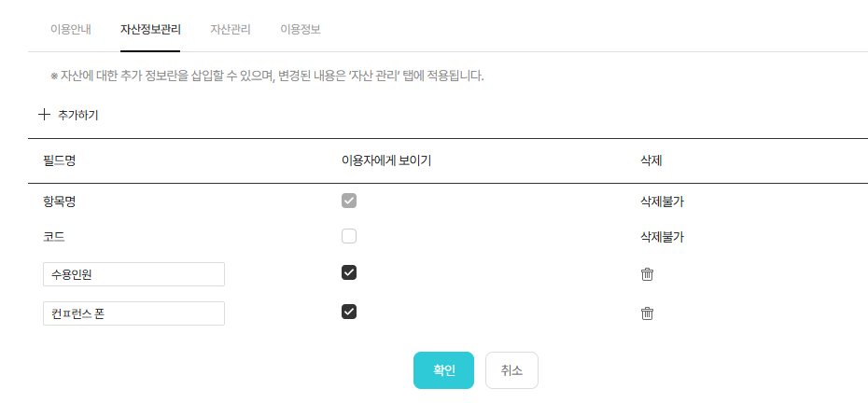Select the 자산정보관리 tab
Viewport: 868px width, 403px height.
tap(150, 29)
